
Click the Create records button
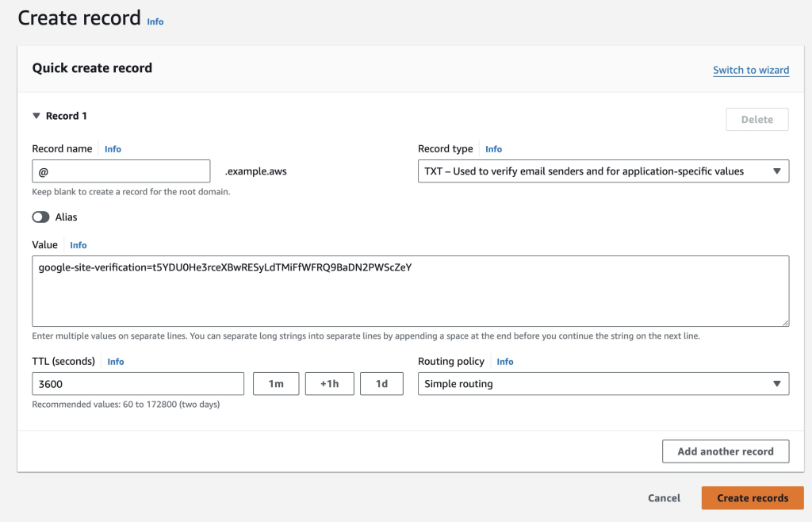pyautogui.click(x=752, y=498)
